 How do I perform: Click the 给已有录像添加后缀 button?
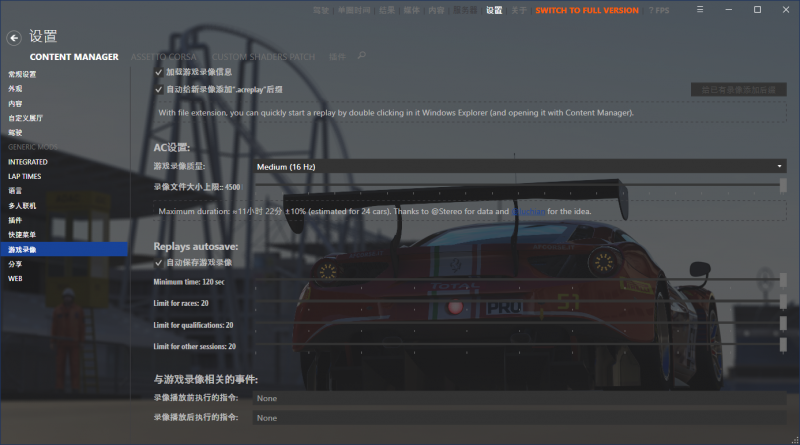[x=738, y=90]
